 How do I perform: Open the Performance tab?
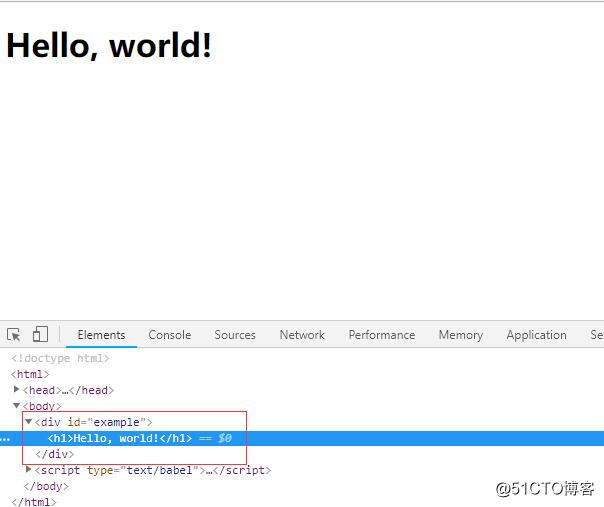coord(382,335)
